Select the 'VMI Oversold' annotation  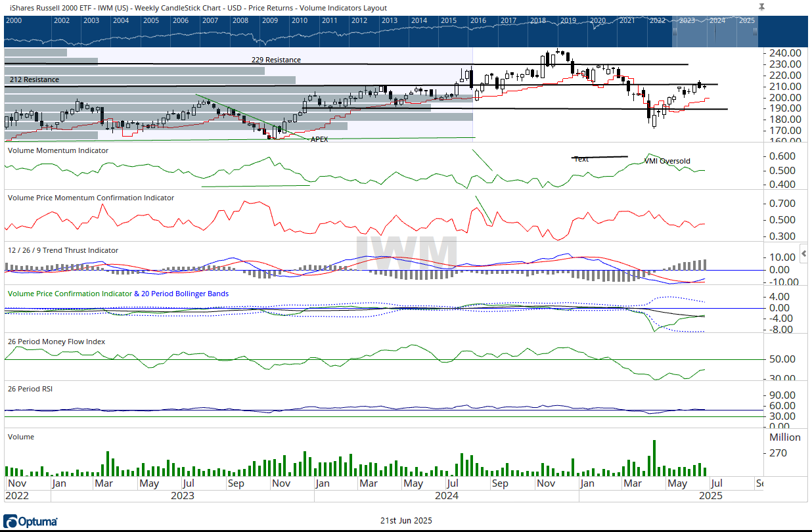click(x=667, y=161)
